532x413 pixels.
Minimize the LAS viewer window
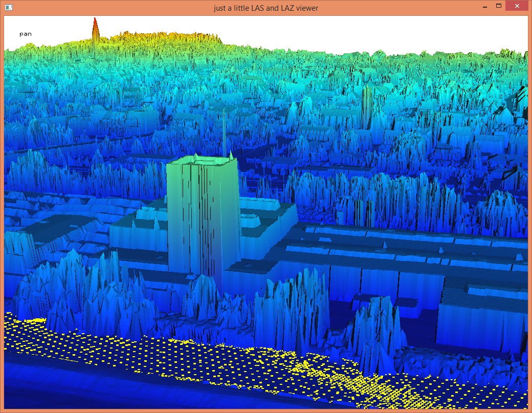tap(483, 7)
